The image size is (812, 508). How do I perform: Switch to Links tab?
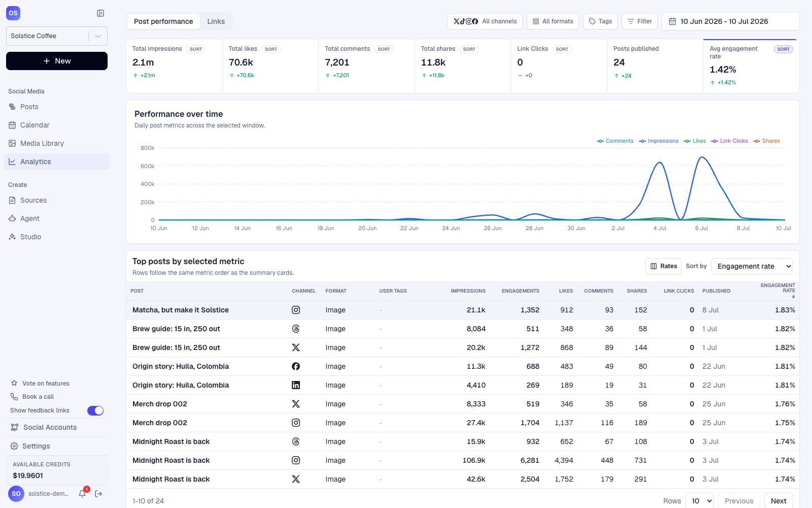coord(216,21)
